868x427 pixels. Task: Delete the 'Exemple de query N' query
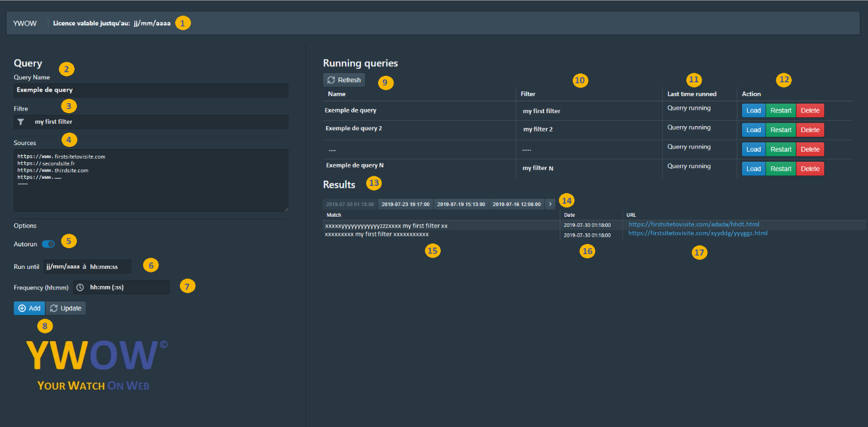[810, 169]
